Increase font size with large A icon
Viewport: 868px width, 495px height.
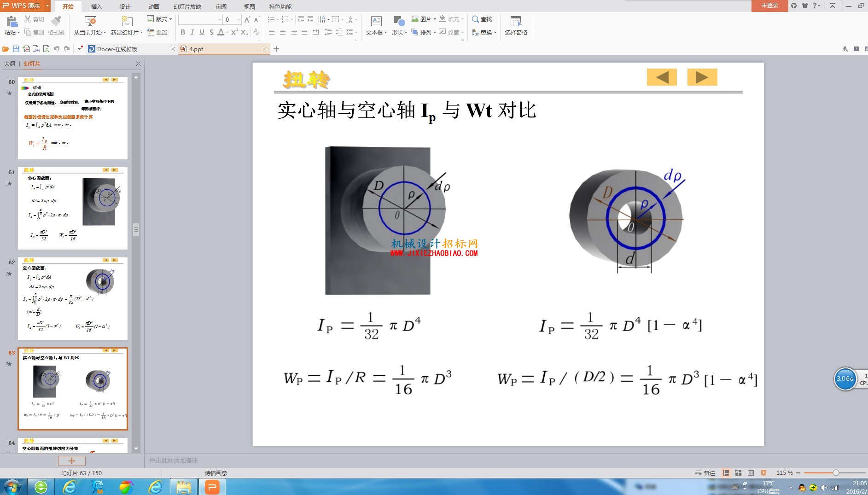click(248, 19)
